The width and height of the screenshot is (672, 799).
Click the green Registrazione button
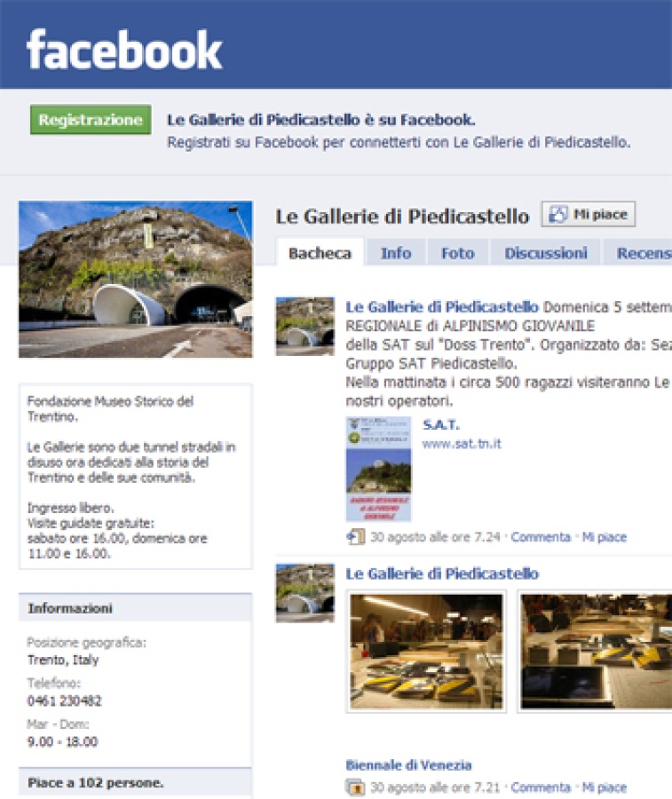(x=91, y=120)
